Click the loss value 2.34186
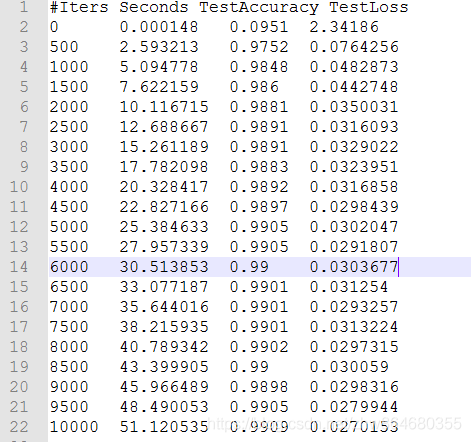 point(344,27)
